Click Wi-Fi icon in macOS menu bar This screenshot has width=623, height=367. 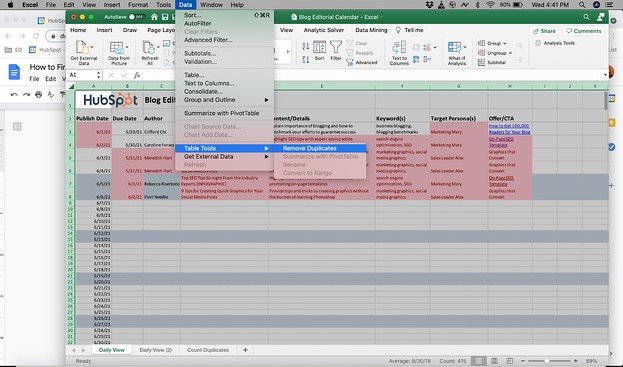490,5
